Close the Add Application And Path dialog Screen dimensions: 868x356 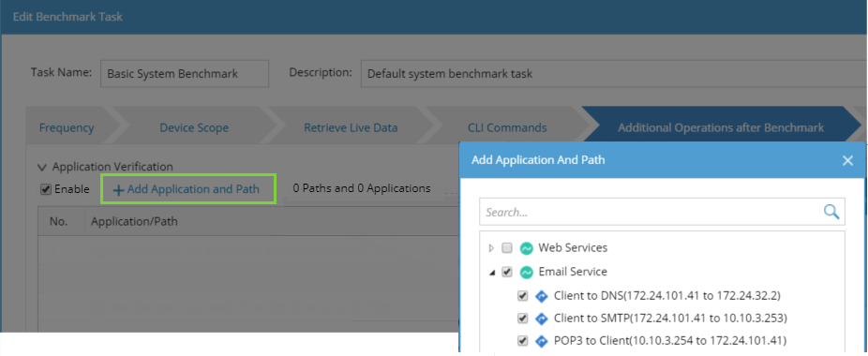tap(847, 160)
